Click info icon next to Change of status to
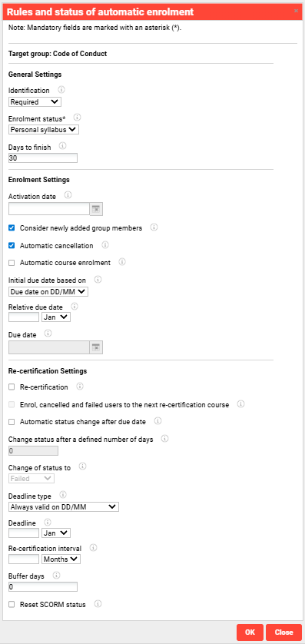305x644 pixels. [x=82, y=466]
